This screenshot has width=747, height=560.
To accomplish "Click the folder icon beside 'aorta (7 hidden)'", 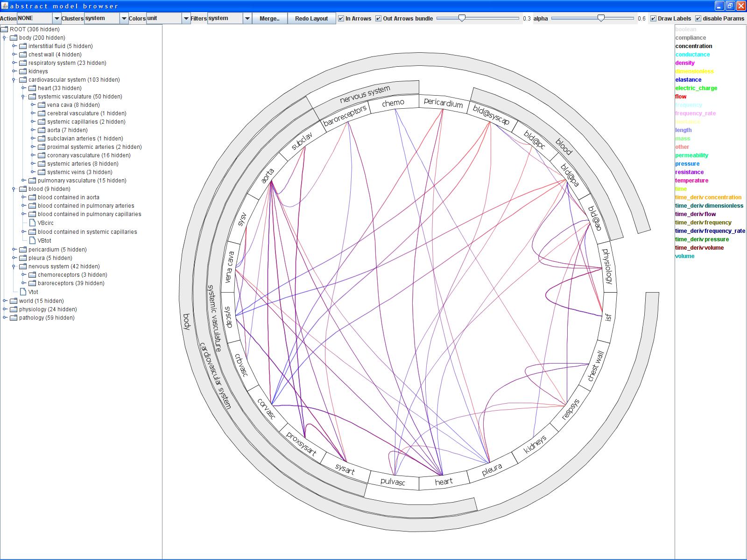I will tap(42, 130).
